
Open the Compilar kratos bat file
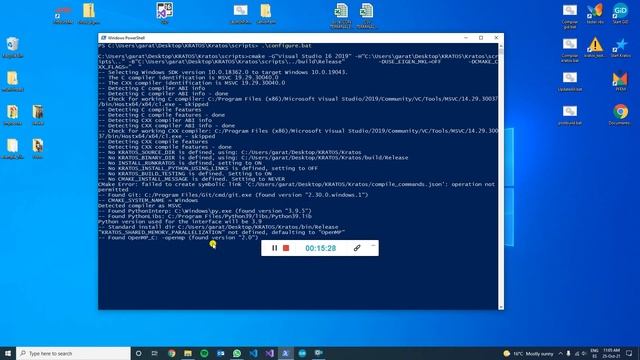pos(570,50)
